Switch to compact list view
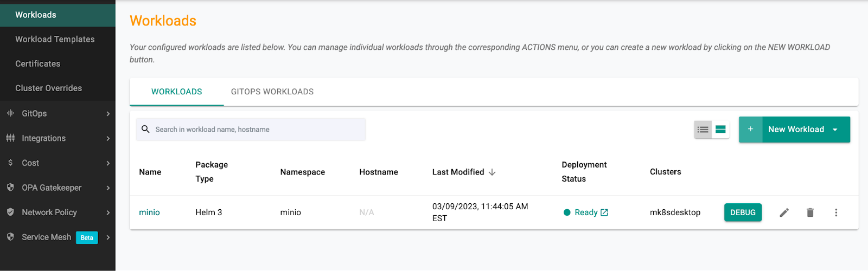868x271 pixels. click(703, 130)
